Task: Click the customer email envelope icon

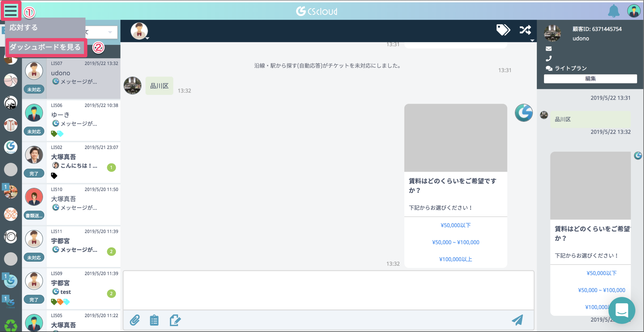Action: point(549,49)
